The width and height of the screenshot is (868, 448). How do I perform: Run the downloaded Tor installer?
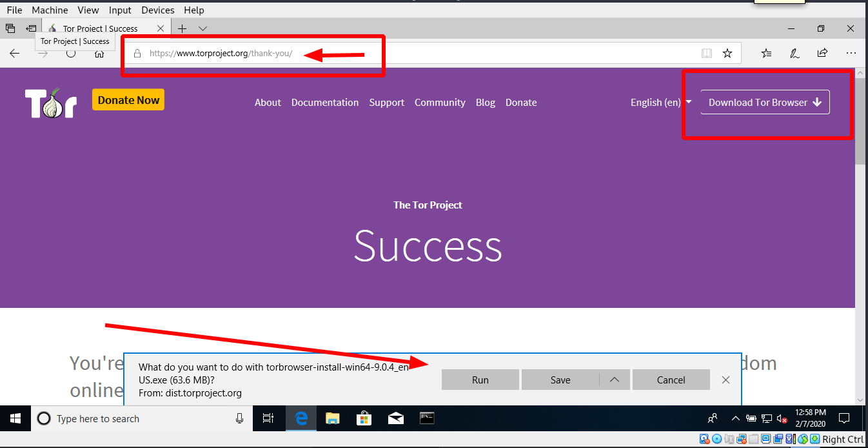[480, 380]
